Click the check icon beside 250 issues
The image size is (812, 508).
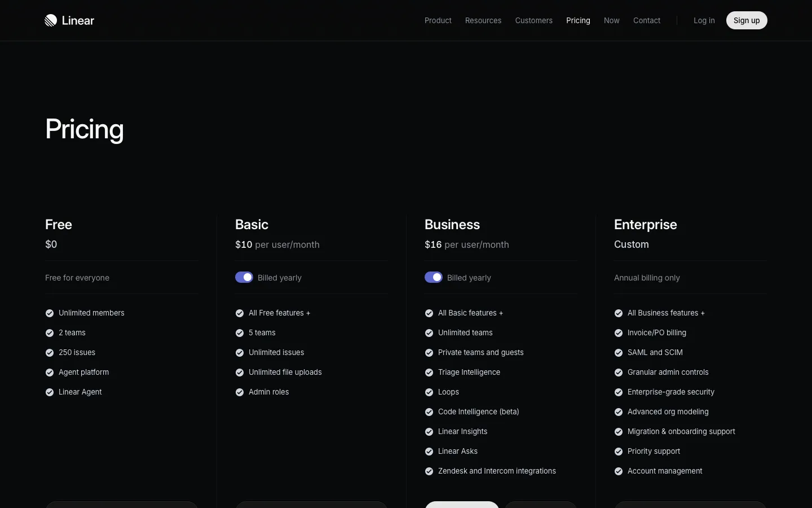tap(50, 353)
